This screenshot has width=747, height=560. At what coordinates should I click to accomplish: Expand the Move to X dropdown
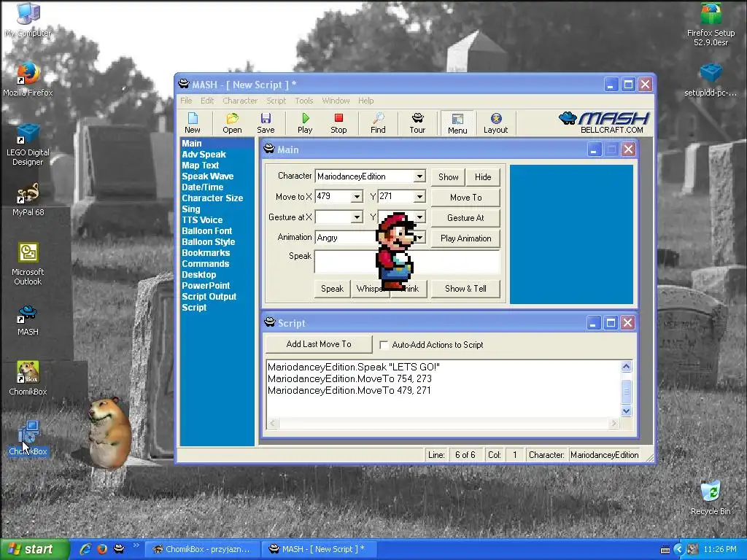356,197
